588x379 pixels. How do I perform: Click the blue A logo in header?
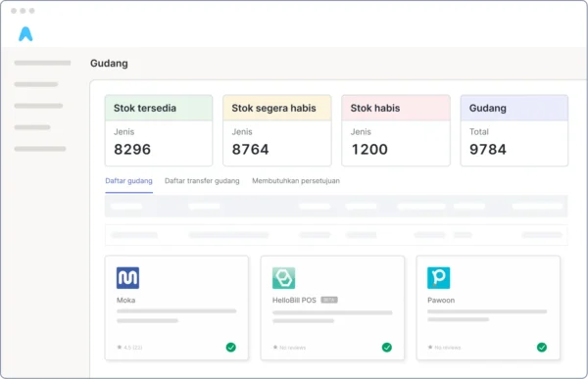click(25, 34)
